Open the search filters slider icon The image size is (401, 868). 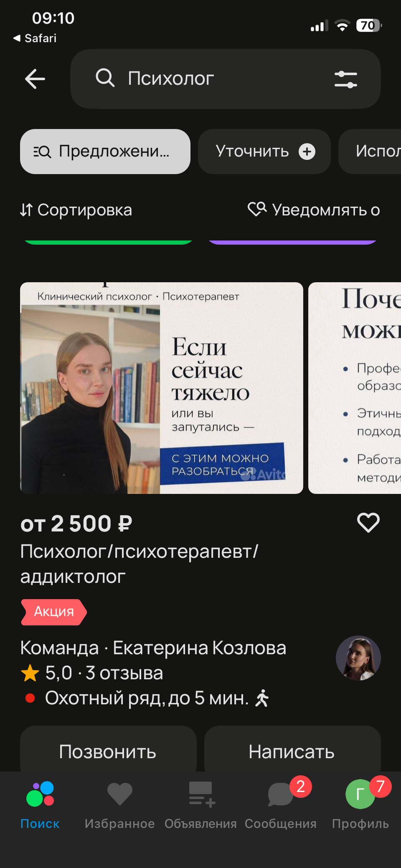pyautogui.click(x=346, y=79)
